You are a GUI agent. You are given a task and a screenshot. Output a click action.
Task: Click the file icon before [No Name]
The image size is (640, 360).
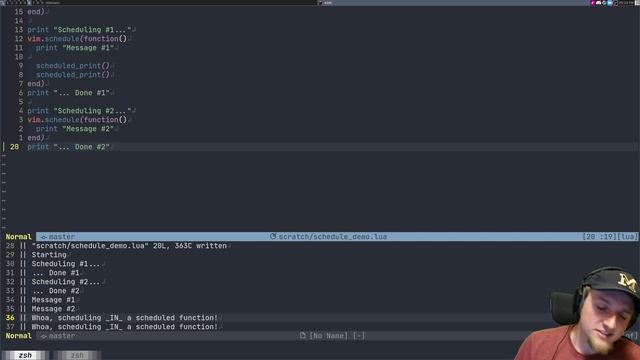coord(302,336)
